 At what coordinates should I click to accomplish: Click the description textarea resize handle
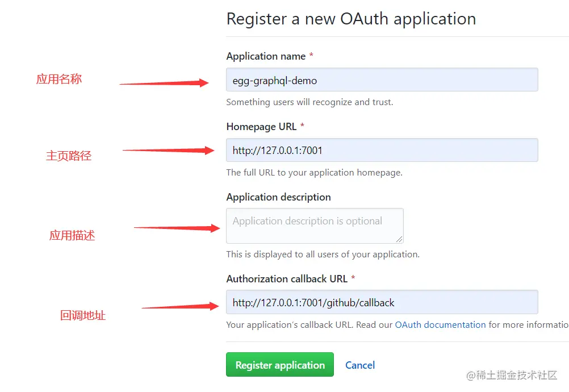coord(400,240)
